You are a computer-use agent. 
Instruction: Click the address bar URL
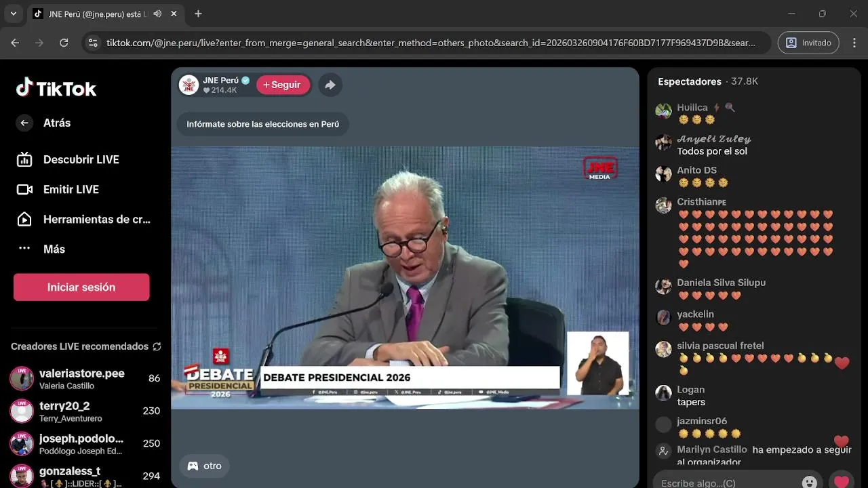click(431, 43)
